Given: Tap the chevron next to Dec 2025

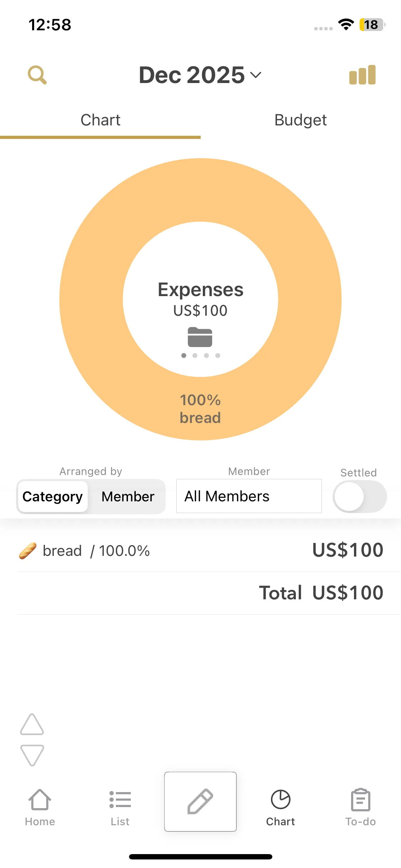Looking at the screenshot, I should click(256, 75).
